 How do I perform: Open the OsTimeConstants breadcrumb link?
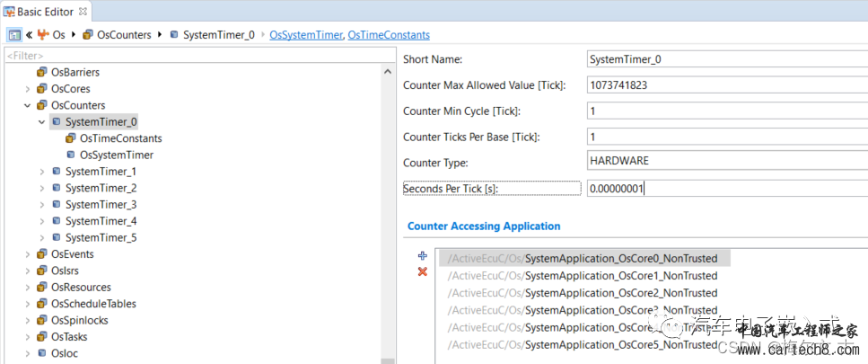[388, 35]
